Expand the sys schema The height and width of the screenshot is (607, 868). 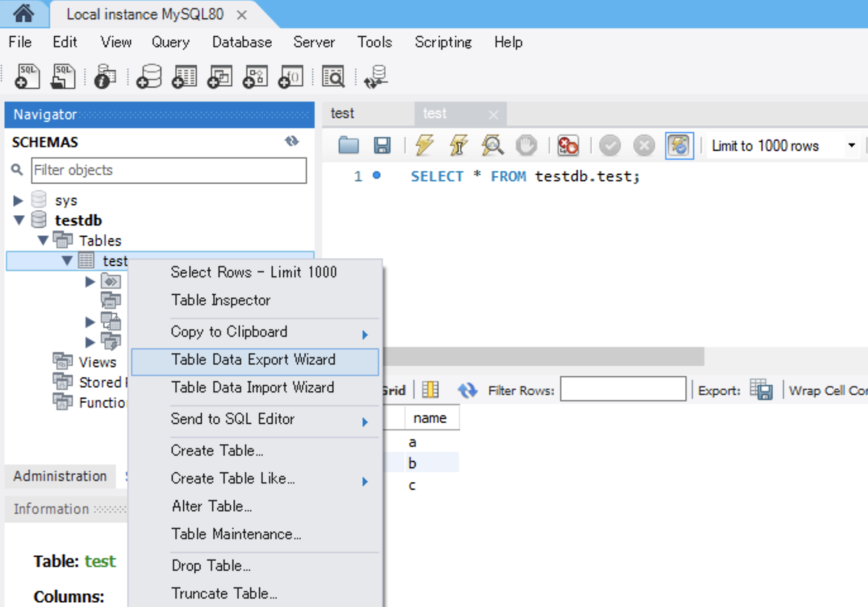[19, 201]
